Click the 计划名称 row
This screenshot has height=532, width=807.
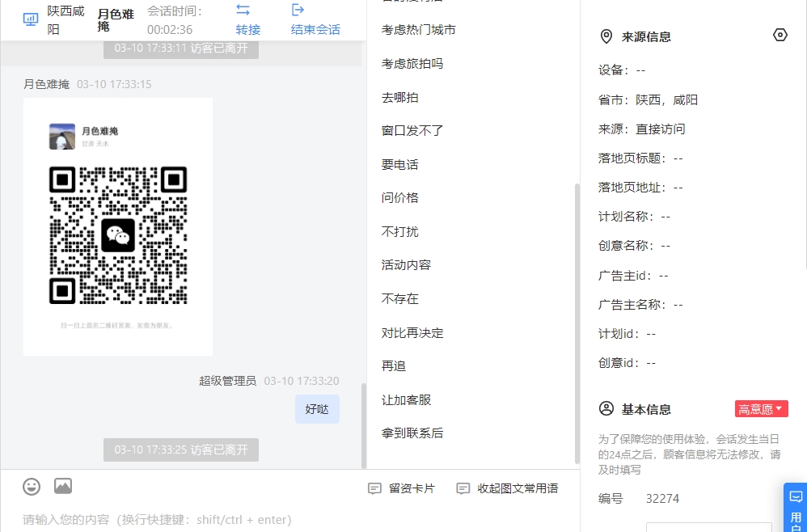click(634, 217)
